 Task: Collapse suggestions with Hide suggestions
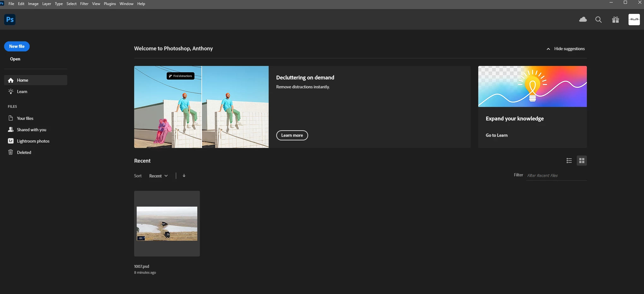pyautogui.click(x=566, y=49)
